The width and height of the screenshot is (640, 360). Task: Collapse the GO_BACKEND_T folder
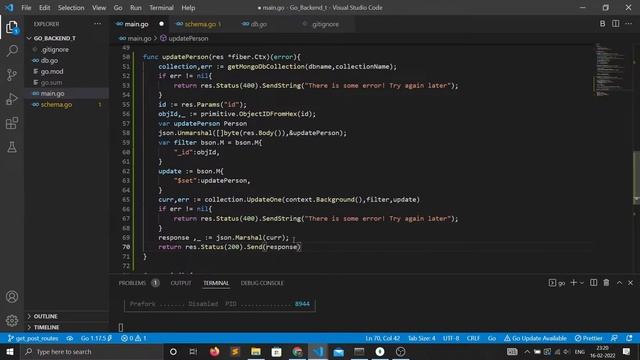coord(54,38)
